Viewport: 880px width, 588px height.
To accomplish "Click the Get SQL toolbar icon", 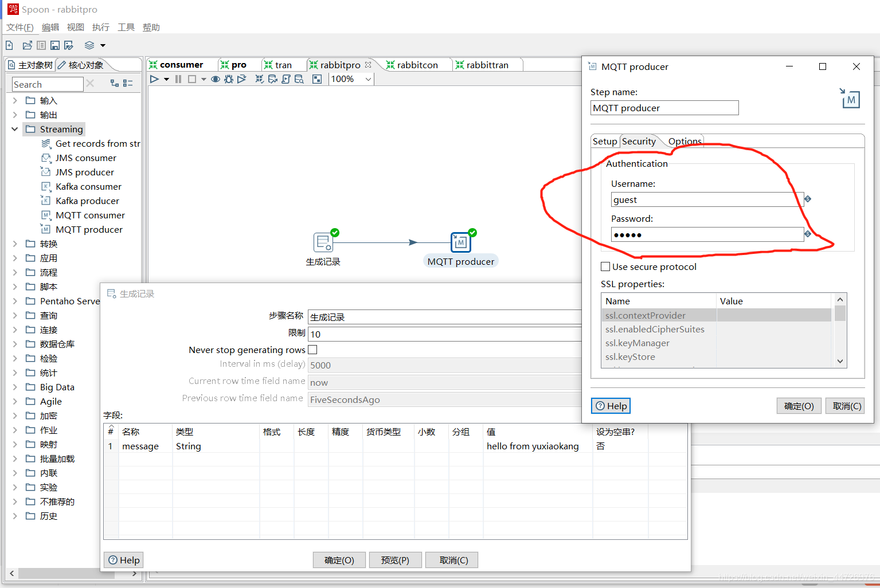I will tap(286, 79).
